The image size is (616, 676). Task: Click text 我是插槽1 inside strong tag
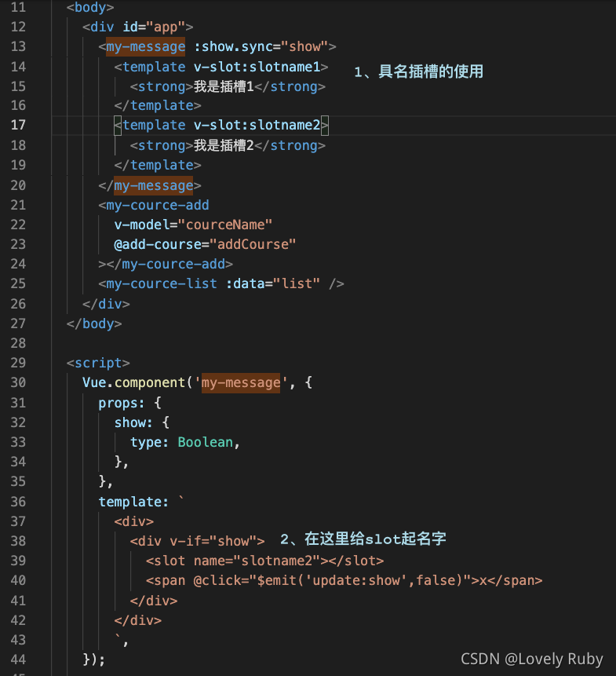click(224, 86)
